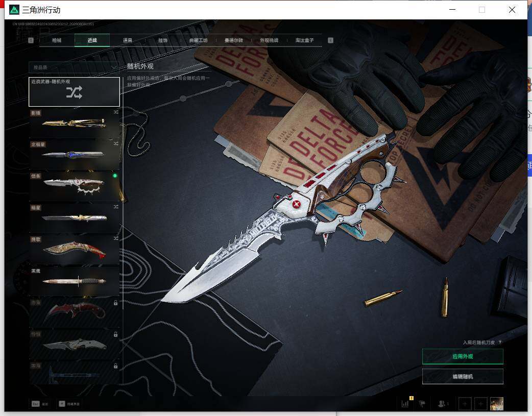Screen dimensions: 532x416
Task: Click help question mark beside 入局后随机刀皮
Action: 500,342
